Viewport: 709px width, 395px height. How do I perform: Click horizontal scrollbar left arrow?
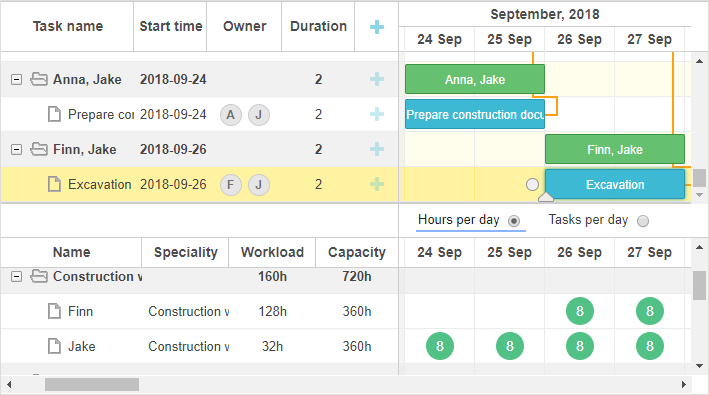9,385
